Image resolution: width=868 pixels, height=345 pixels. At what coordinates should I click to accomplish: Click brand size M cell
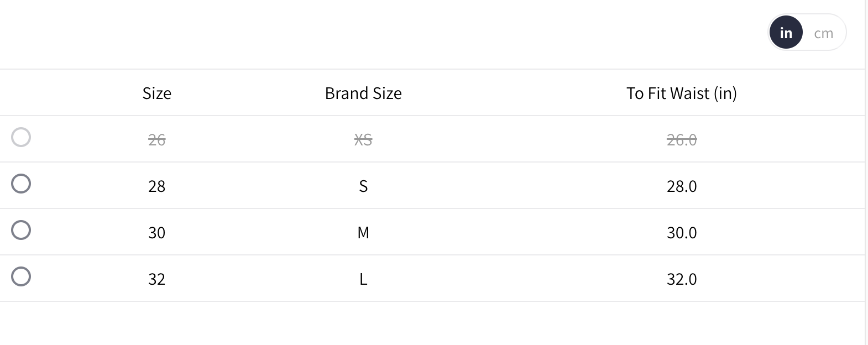[363, 233]
